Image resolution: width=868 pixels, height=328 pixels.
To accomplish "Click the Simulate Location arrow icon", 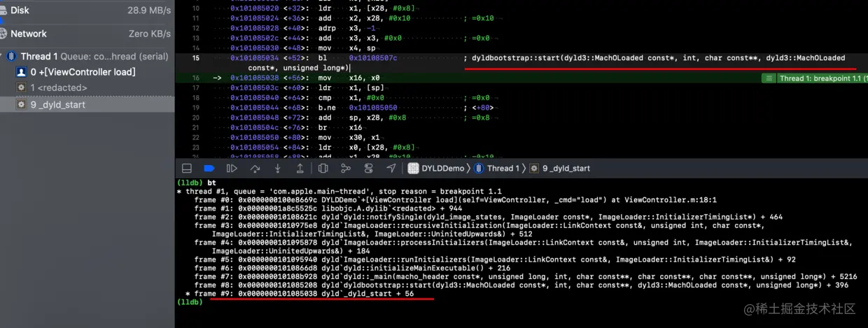I will point(391,169).
